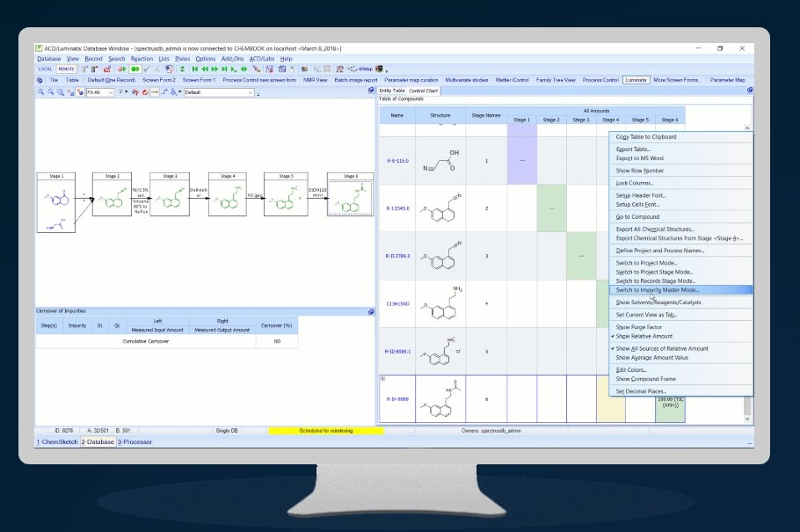Click the REMOTE connection button
Image resolution: width=800 pixels, height=532 pixels.
coord(66,69)
